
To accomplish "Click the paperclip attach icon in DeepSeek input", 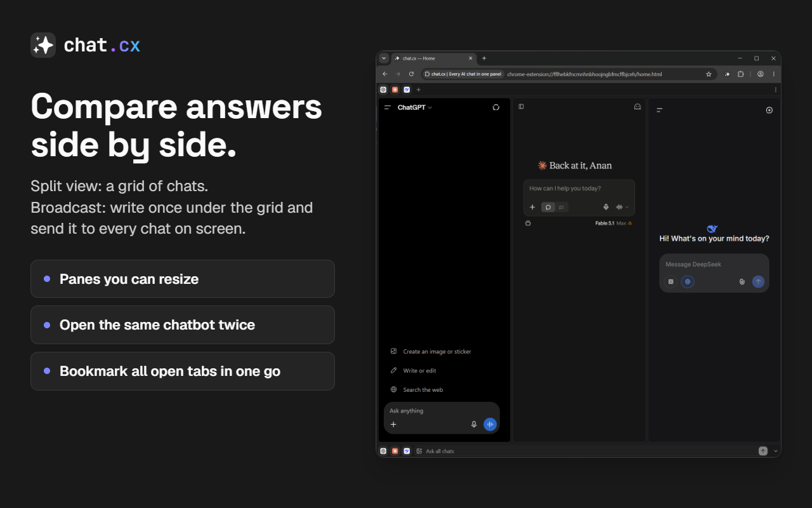I will point(742,281).
